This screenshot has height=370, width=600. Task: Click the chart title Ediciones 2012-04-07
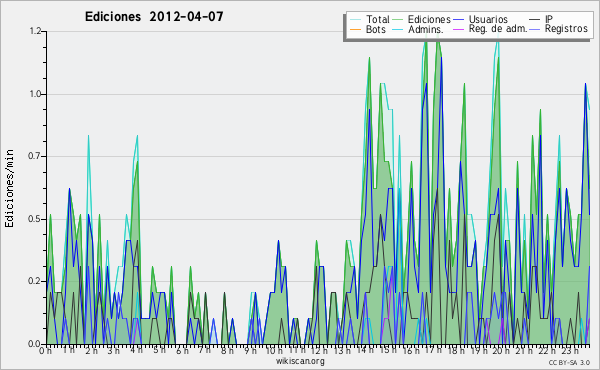[x=154, y=16]
